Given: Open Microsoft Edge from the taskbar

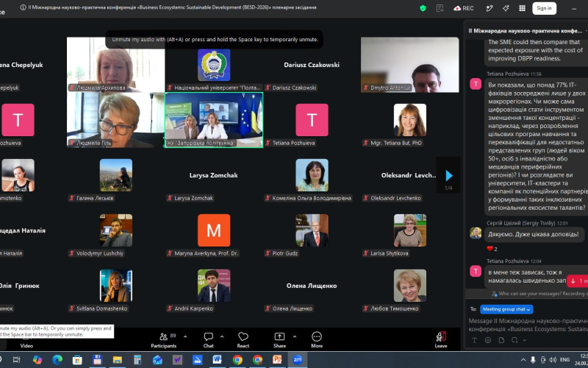Looking at the screenshot, I should [x=57, y=360].
